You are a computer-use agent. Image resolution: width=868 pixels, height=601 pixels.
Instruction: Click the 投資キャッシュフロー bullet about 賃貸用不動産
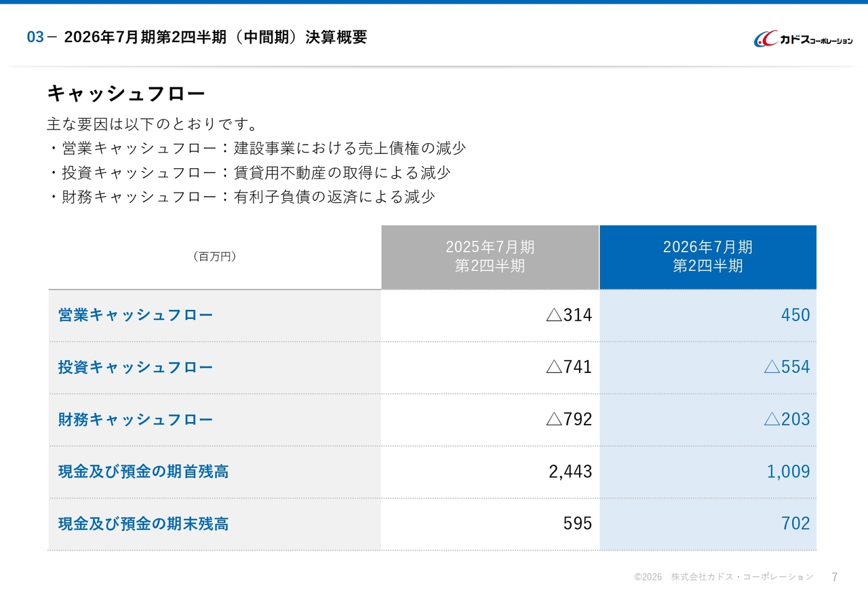(x=249, y=173)
